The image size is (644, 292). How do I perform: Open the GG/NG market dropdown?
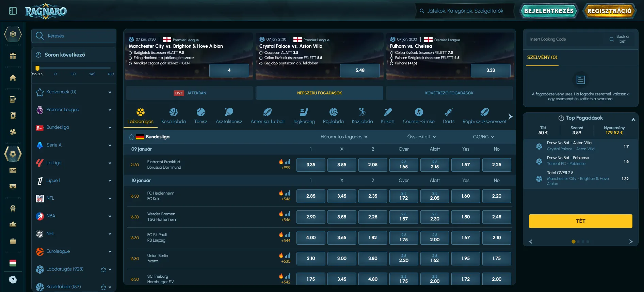pyautogui.click(x=483, y=137)
